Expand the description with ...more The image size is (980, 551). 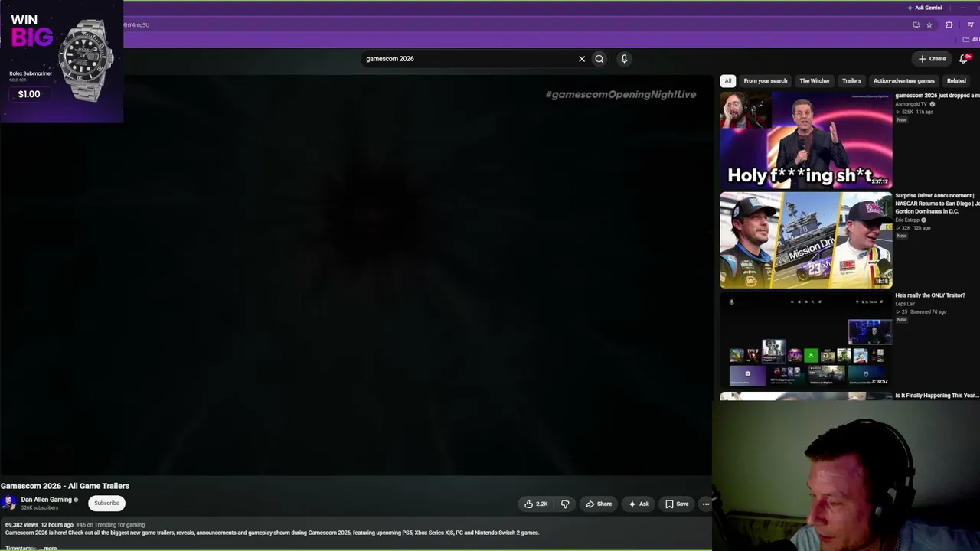pyautogui.click(x=50, y=548)
